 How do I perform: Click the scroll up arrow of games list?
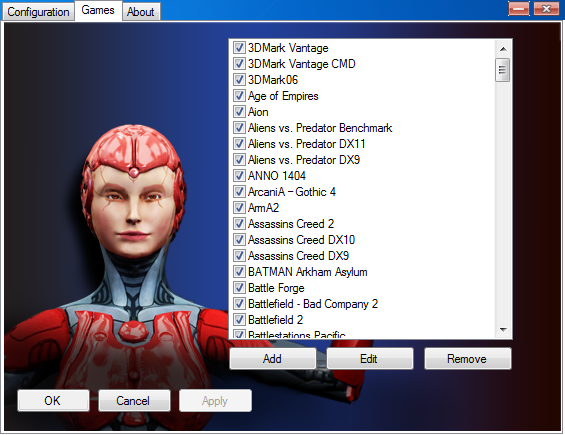[x=503, y=49]
